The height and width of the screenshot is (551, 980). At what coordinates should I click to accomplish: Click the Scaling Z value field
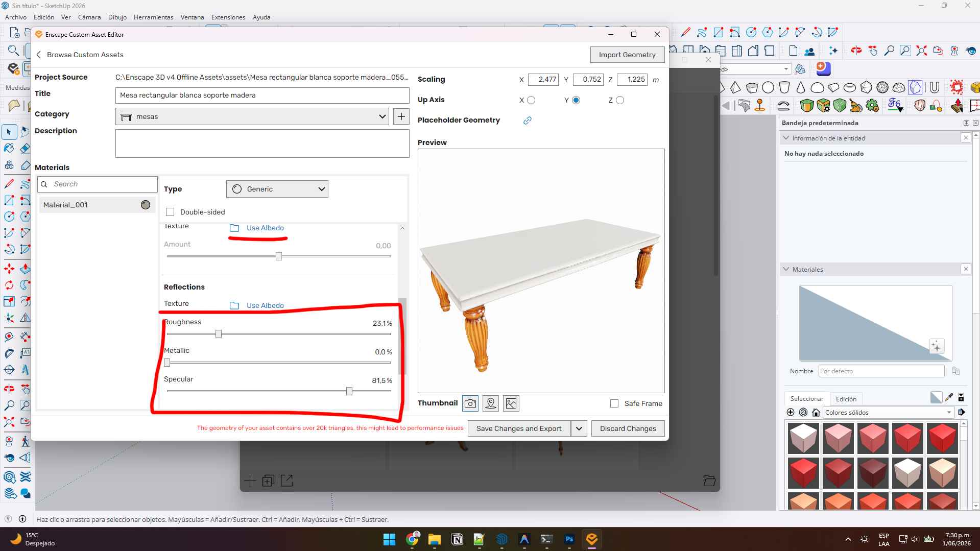pos(632,80)
